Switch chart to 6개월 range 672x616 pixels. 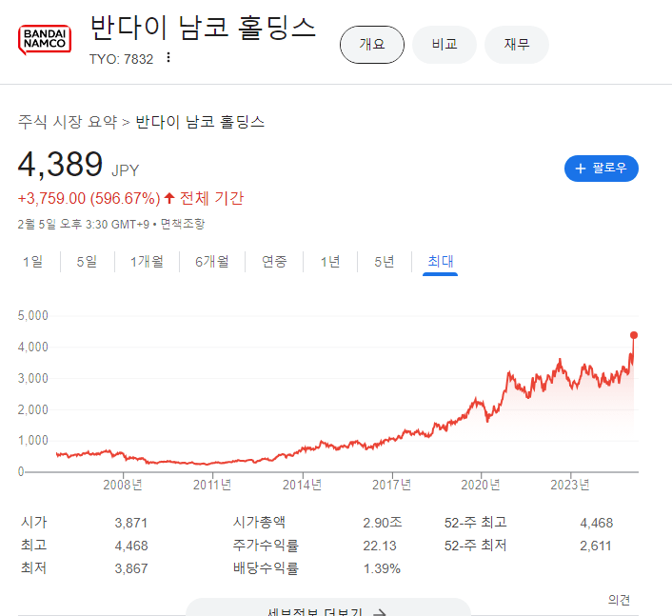(x=212, y=262)
